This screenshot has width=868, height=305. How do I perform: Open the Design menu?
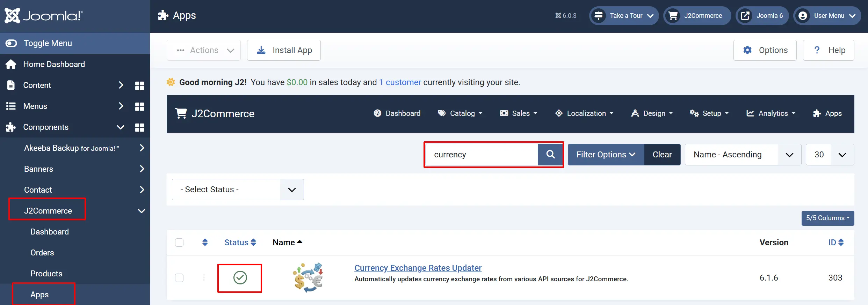[652, 113]
